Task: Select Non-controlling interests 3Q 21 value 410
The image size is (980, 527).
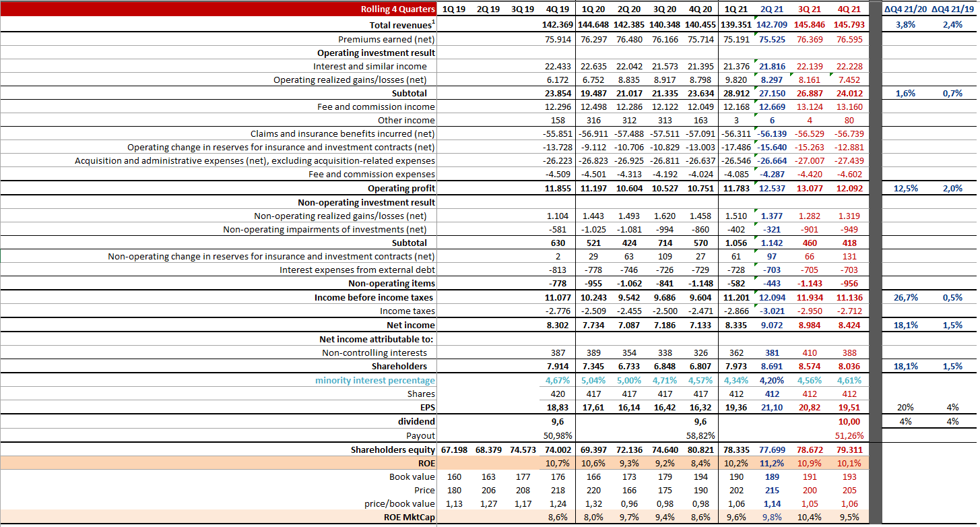Action: click(810, 352)
